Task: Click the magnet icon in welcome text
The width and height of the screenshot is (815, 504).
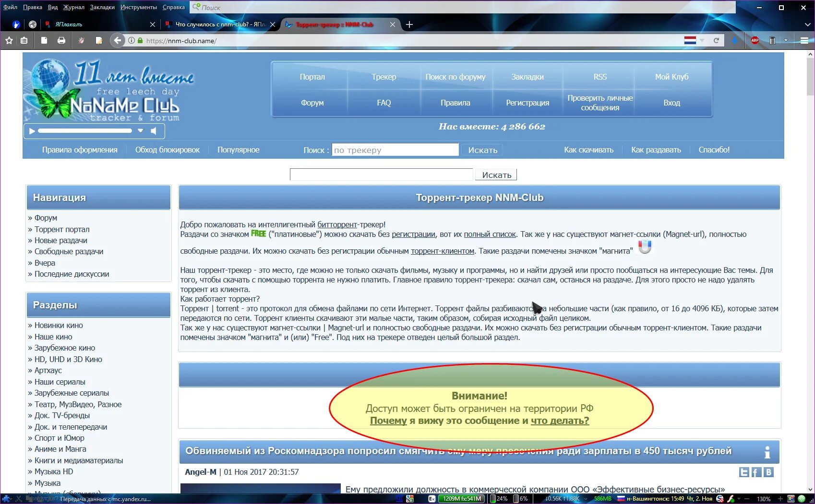Action: [645, 246]
